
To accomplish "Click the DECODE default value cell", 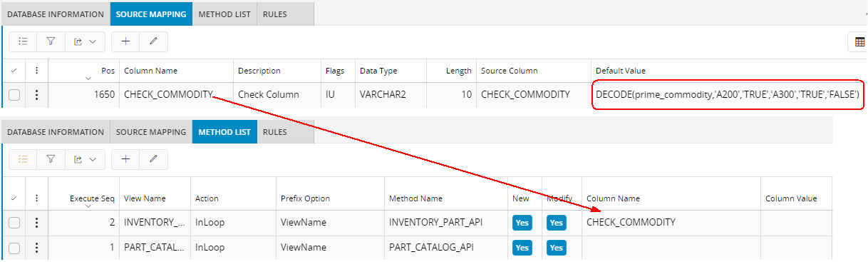I will click(x=728, y=94).
